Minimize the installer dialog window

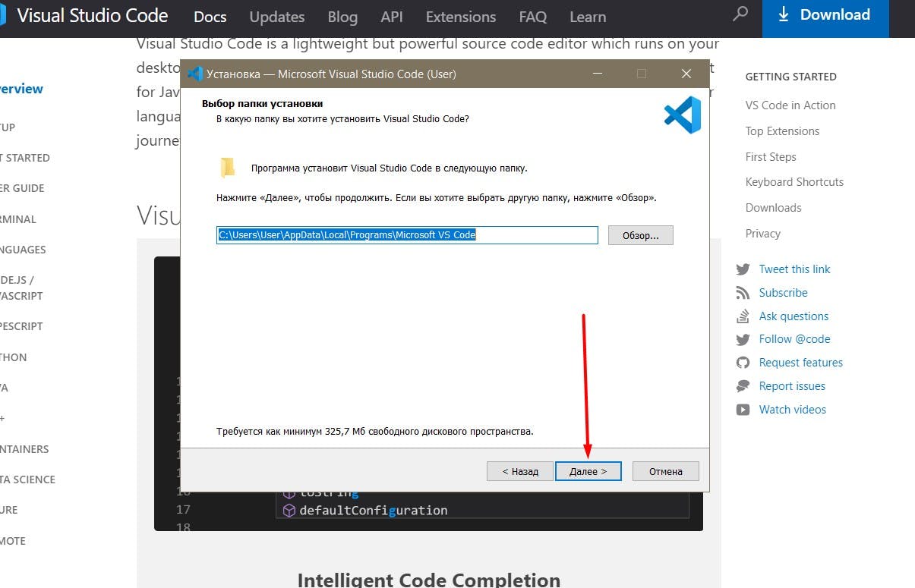coord(598,74)
